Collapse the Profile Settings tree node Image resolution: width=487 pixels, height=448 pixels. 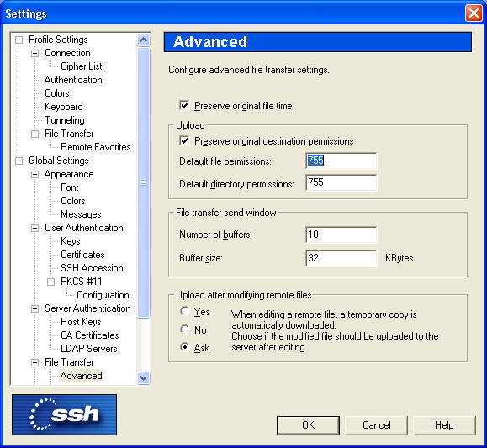(19, 40)
